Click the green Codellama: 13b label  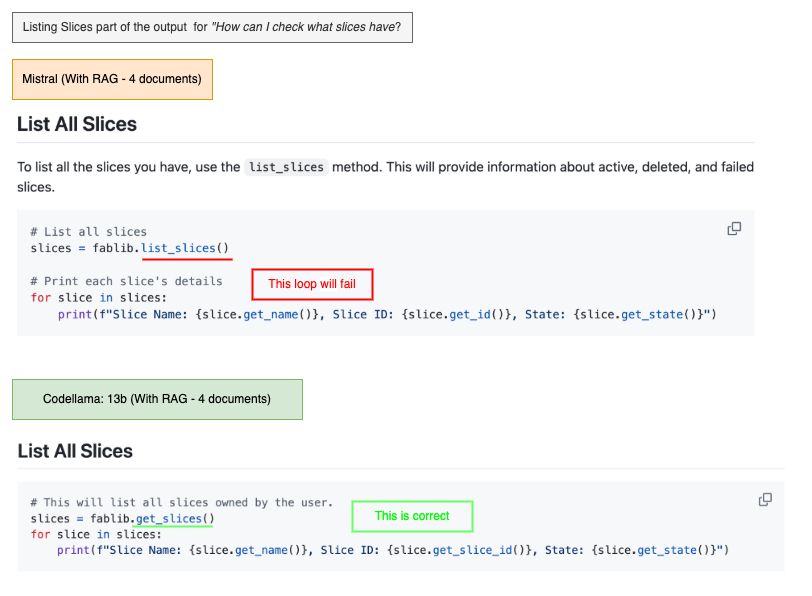coord(157,399)
